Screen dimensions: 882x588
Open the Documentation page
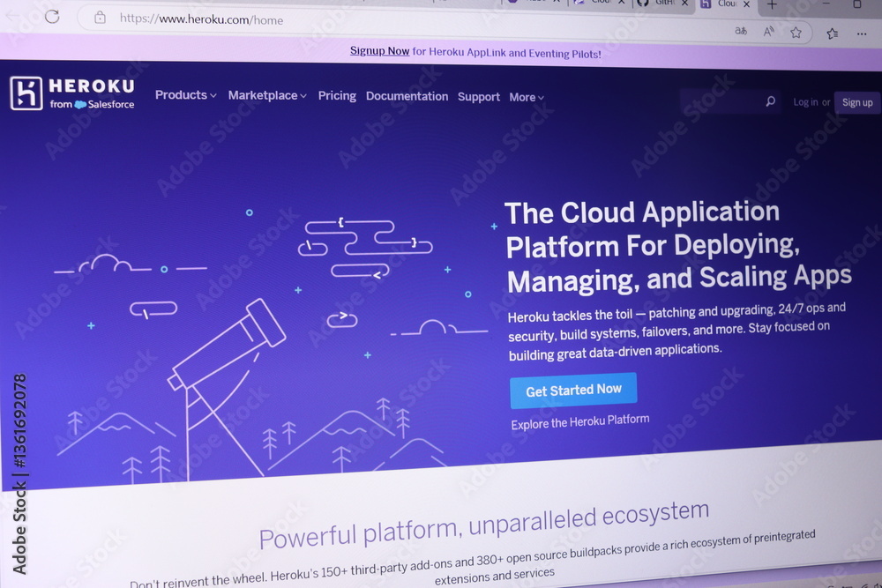[x=407, y=96]
